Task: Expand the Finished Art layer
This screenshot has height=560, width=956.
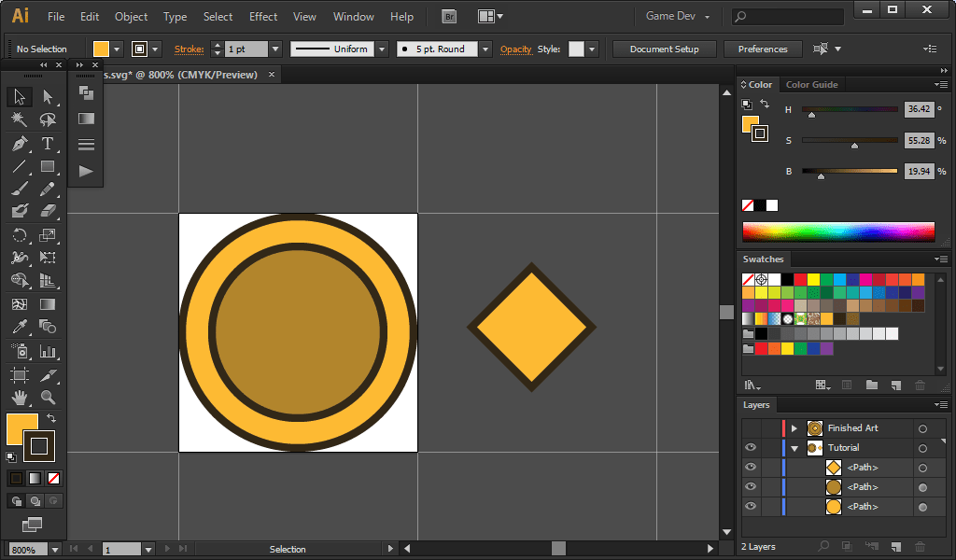Action: click(x=794, y=428)
